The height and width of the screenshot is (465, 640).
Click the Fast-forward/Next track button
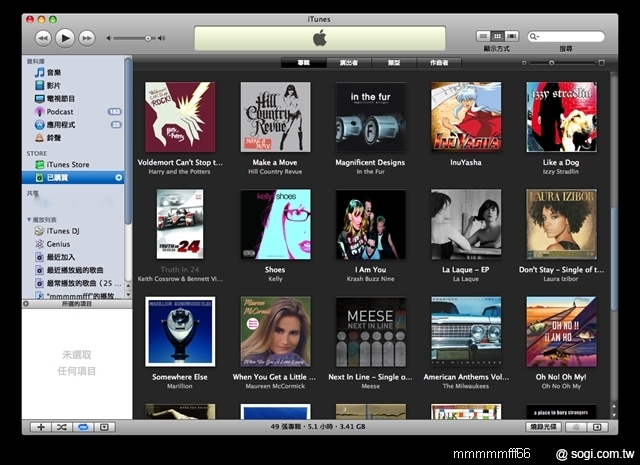pyautogui.click(x=87, y=38)
